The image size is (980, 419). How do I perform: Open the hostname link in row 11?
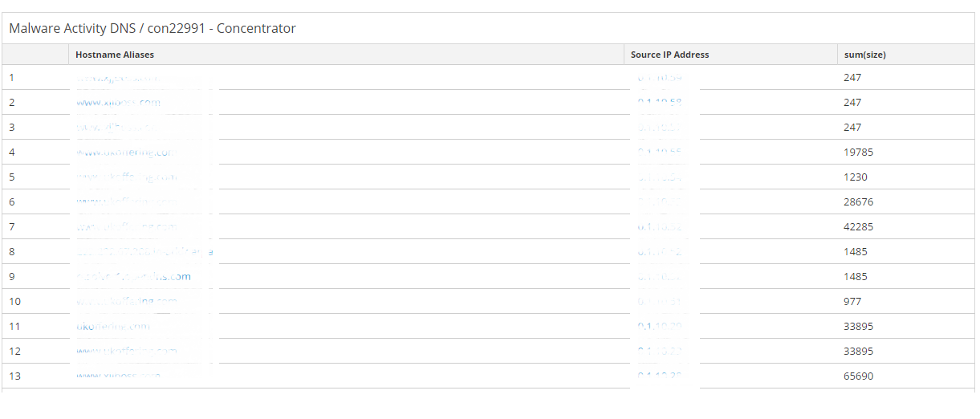[113, 327]
